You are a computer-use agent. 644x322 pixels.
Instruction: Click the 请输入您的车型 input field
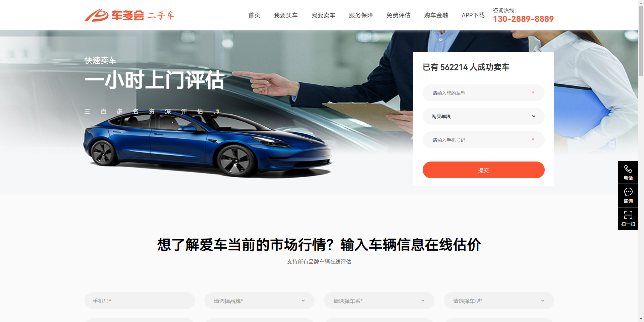483,93
